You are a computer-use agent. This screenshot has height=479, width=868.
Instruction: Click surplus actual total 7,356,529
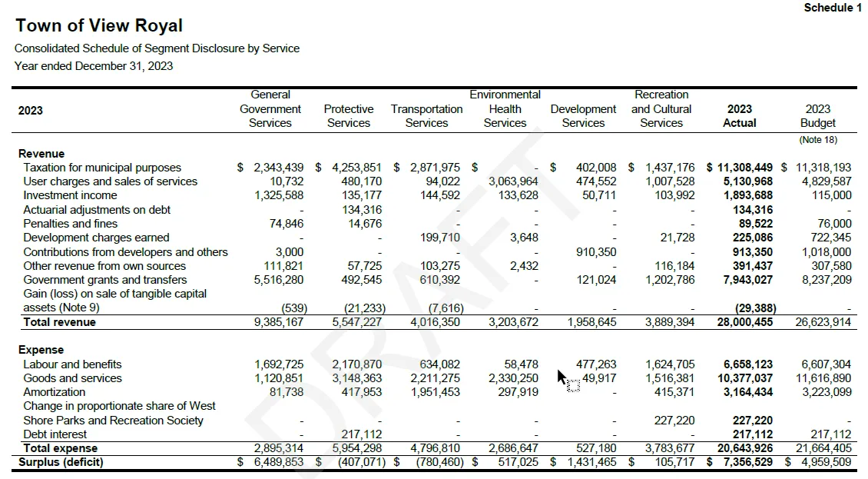click(748, 462)
